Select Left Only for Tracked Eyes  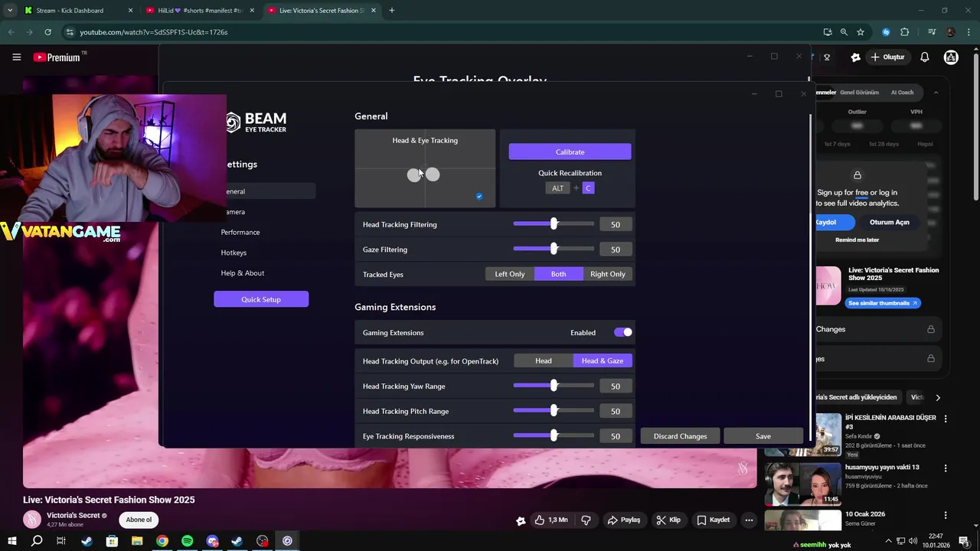coord(510,274)
